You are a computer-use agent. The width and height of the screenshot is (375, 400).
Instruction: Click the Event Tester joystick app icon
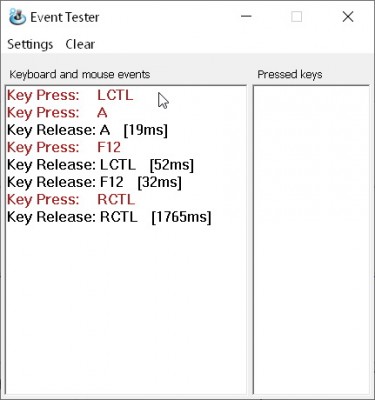point(17,17)
